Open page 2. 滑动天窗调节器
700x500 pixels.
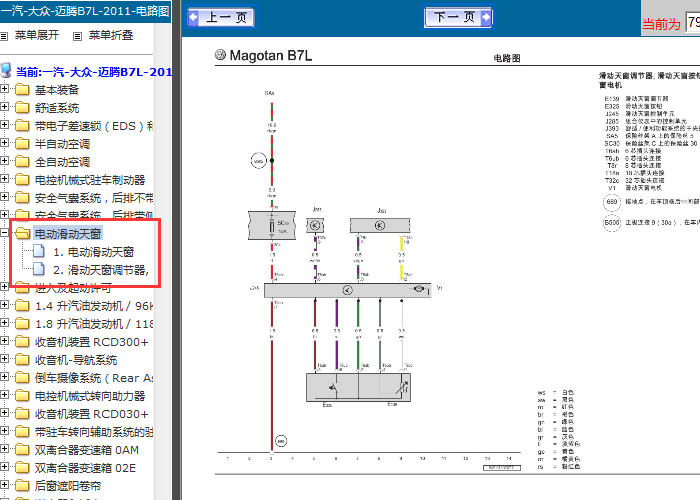pos(101,270)
